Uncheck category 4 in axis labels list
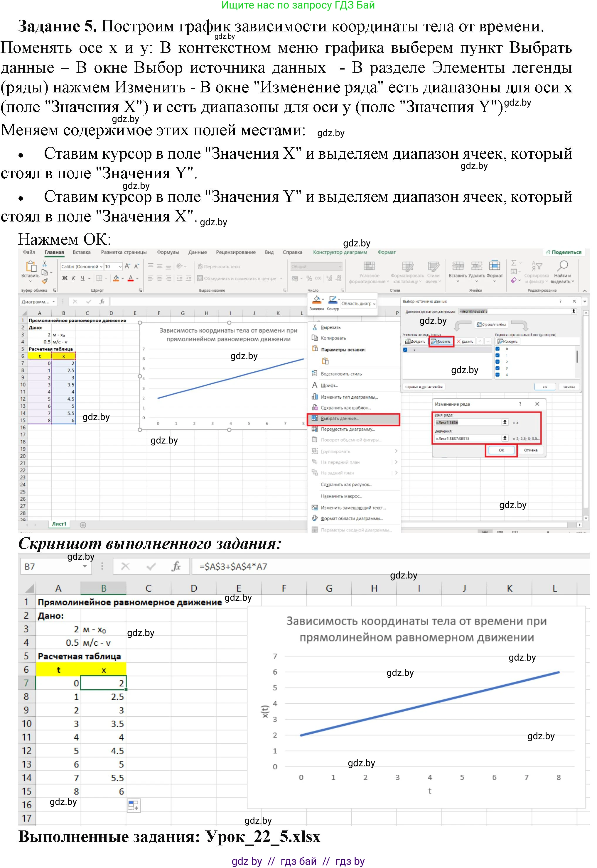The height and width of the screenshot is (868, 597). (x=497, y=375)
